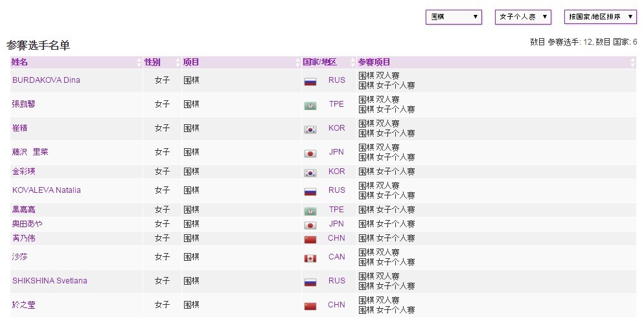Expand the 按国家/地区排序 sort dropdown
This screenshot has width=644, height=321.
coord(600,17)
